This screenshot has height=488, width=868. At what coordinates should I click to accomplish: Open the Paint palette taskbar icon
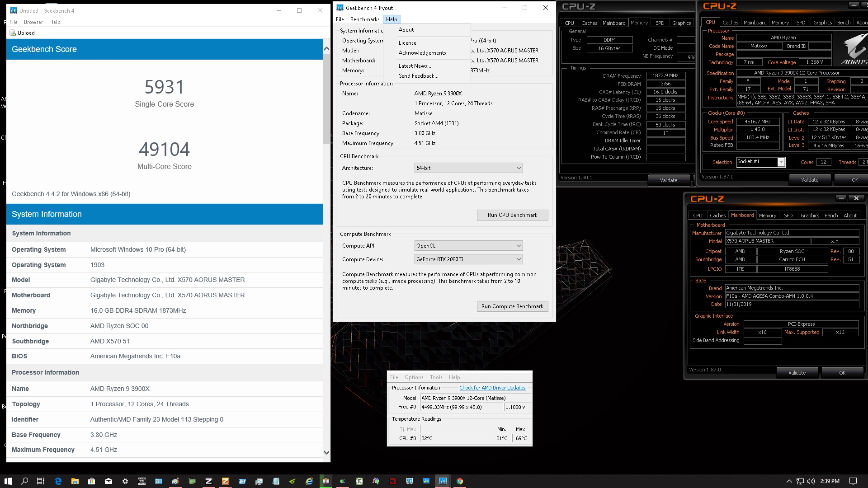coord(175,481)
